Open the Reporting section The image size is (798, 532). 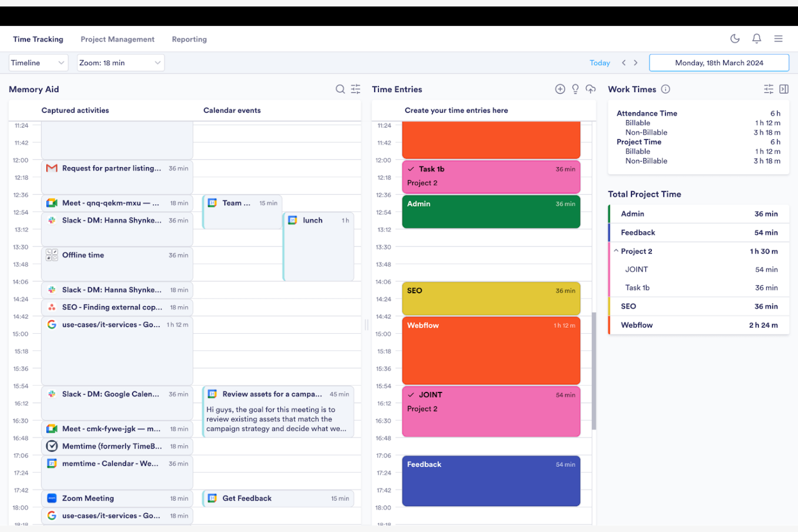point(189,39)
